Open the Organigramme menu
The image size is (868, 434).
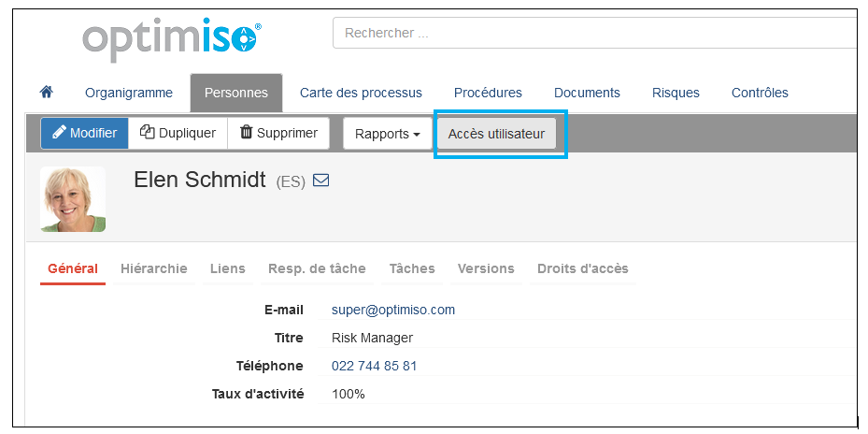click(x=129, y=93)
